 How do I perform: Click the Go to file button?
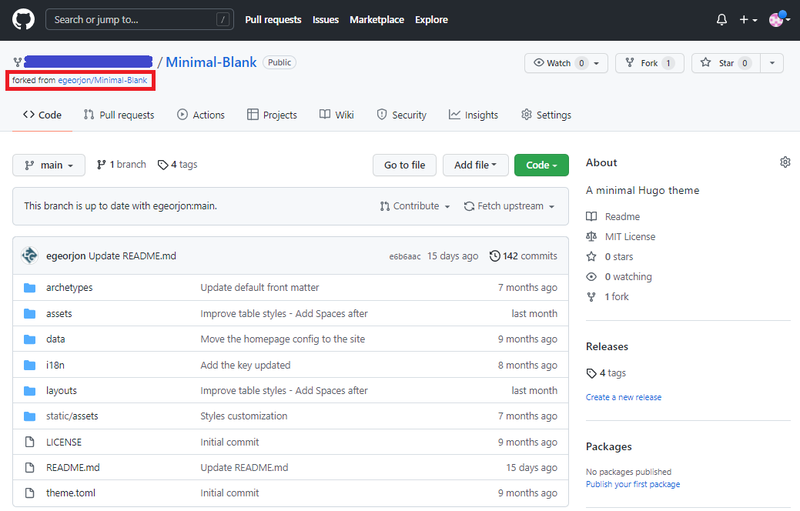coord(404,165)
